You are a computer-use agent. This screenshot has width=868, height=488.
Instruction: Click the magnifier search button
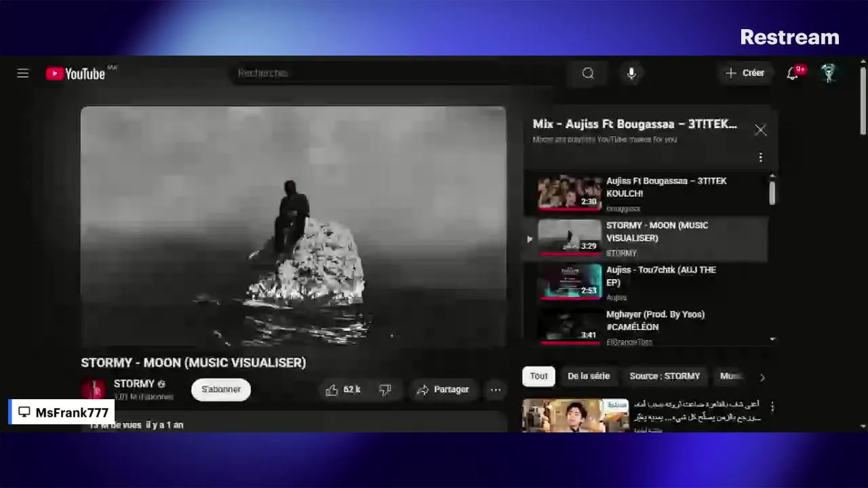coord(588,73)
